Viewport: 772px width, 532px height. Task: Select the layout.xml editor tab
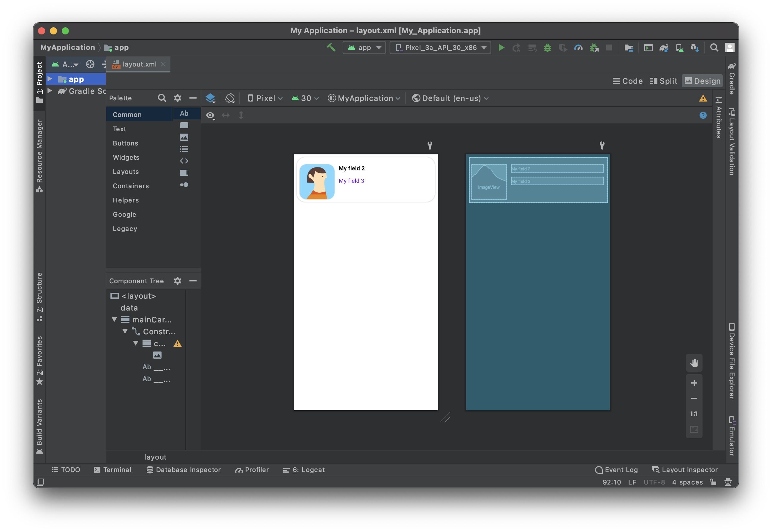tap(138, 64)
